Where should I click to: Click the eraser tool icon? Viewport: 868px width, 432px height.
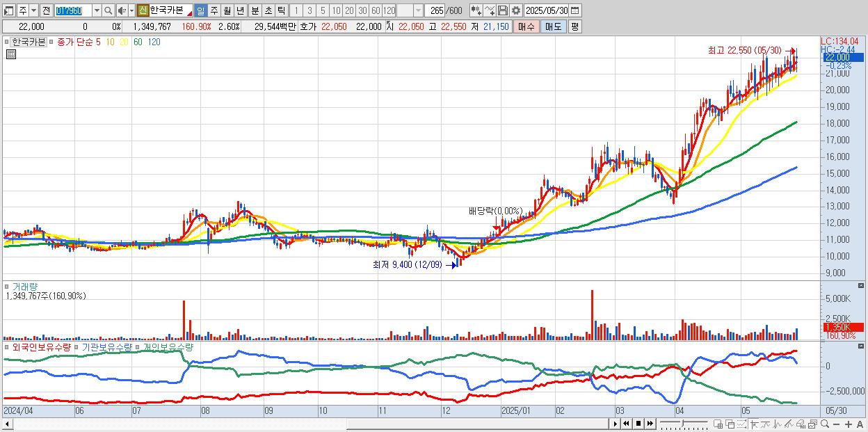[x=801, y=424]
